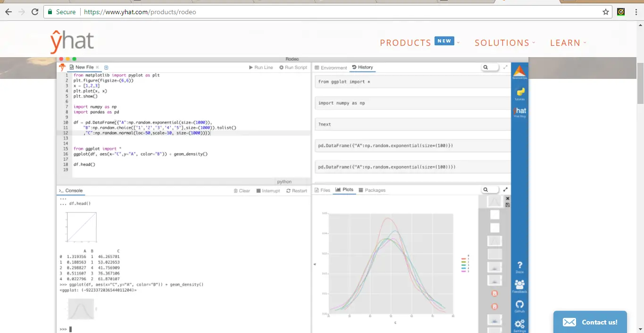Open Github sidebar icon
Image resolution: width=644 pixels, height=333 pixels.
[519, 306]
